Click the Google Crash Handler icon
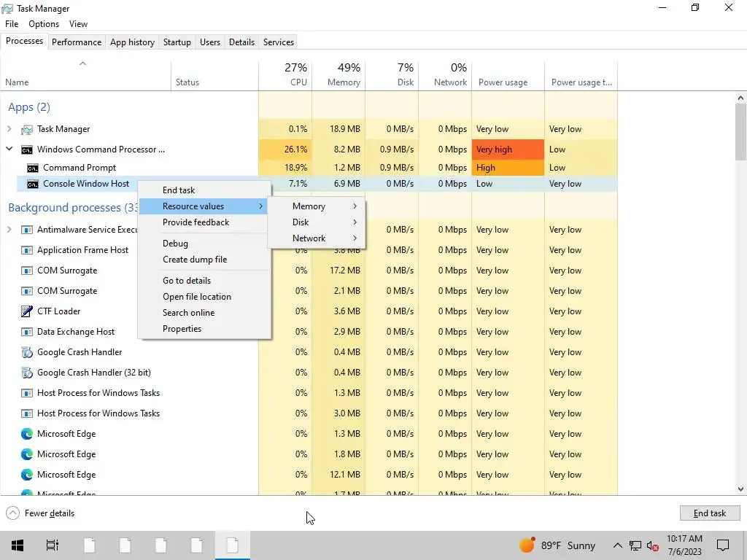This screenshot has width=747, height=560. [27, 352]
